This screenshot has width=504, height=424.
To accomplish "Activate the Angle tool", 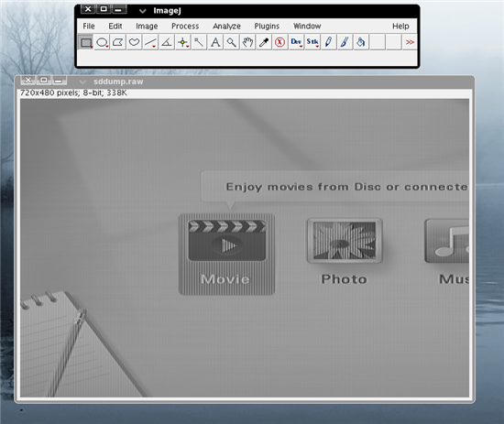I will pos(167,42).
